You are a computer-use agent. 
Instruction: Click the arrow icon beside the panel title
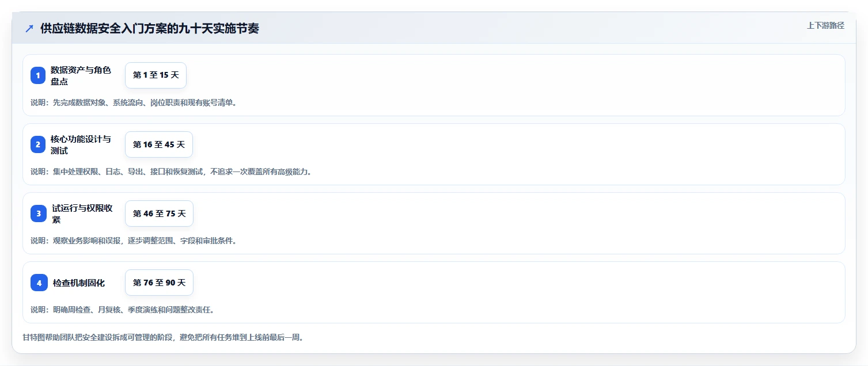click(x=29, y=29)
